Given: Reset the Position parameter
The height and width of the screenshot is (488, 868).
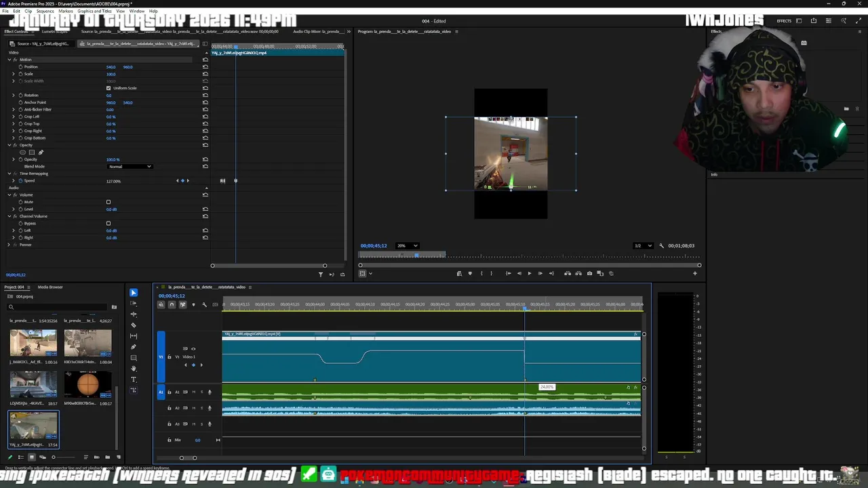Looking at the screenshot, I should (x=205, y=66).
